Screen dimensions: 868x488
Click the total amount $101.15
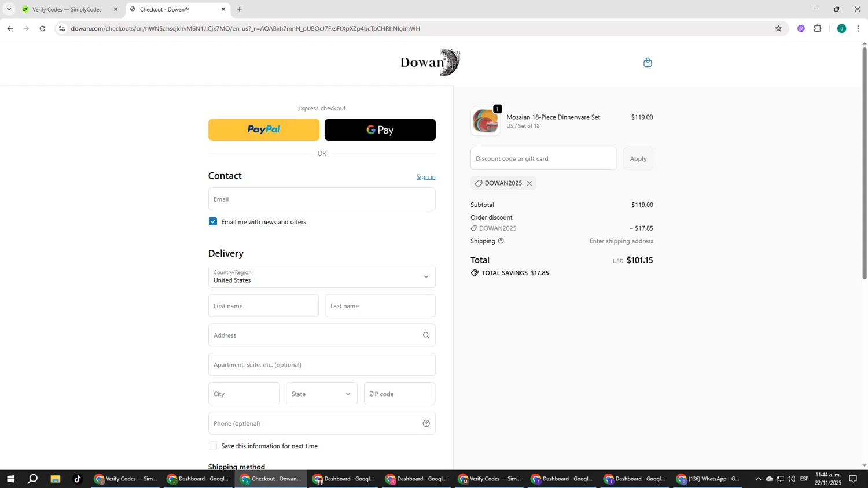tap(639, 260)
